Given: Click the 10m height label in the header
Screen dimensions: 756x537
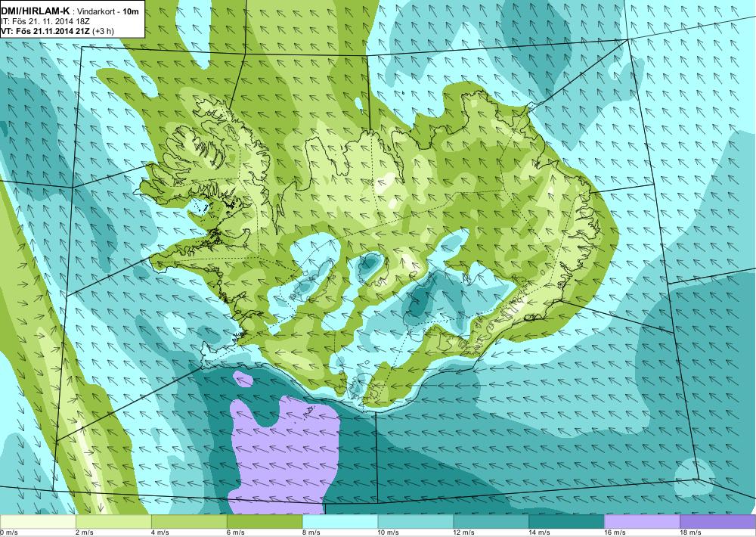Looking at the screenshot, I should 129,13.
